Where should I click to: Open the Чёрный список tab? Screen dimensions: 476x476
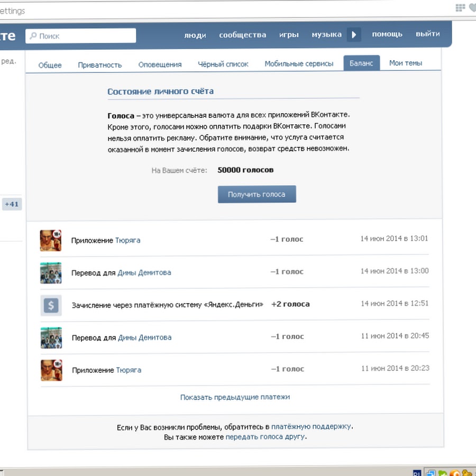[223, 64]
